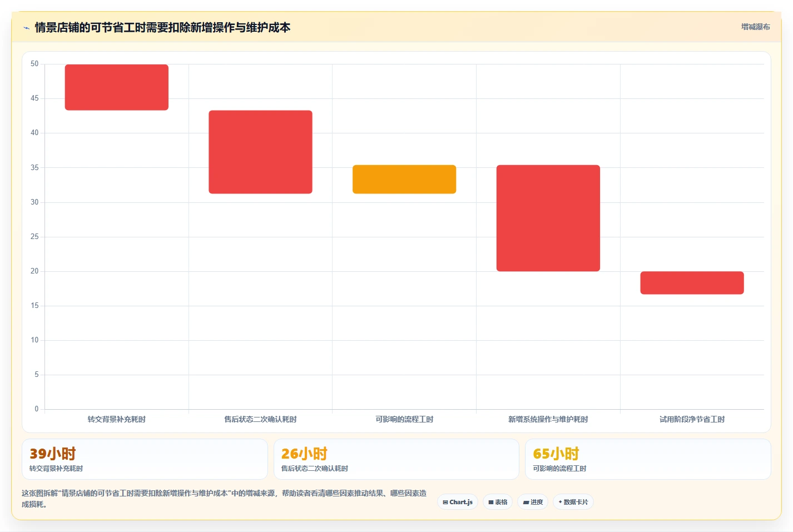Click the y-axis value 35

coord(34,167)
